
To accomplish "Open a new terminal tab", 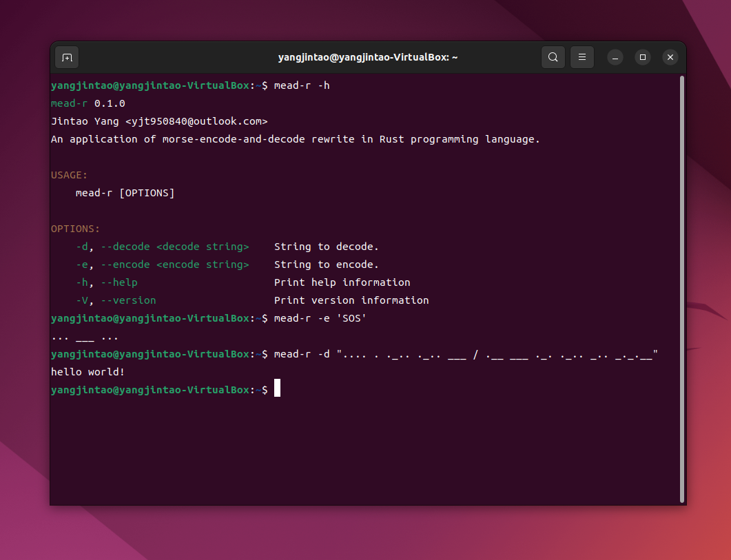I will [66, 57].
